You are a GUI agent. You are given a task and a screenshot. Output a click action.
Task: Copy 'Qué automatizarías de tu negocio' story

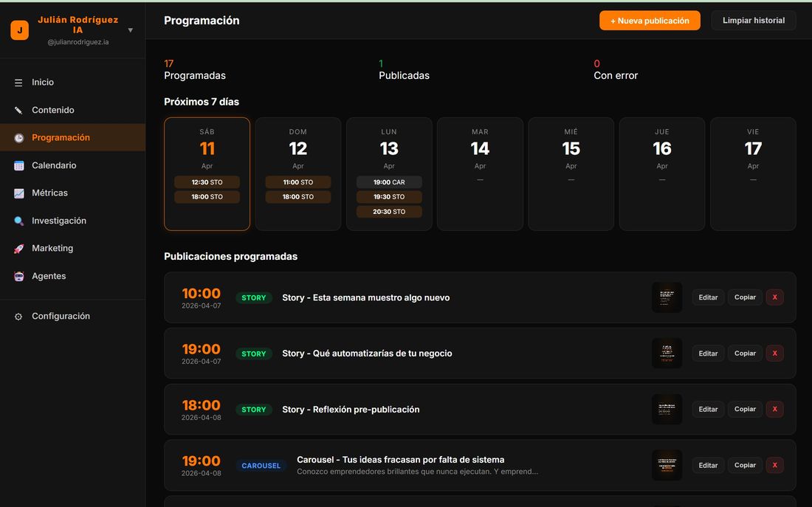click(745, 353)
